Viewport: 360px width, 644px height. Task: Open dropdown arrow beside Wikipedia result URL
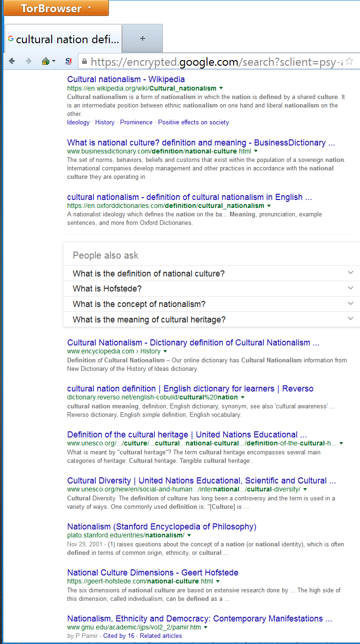pyautogui.click(x=221, y=88)
